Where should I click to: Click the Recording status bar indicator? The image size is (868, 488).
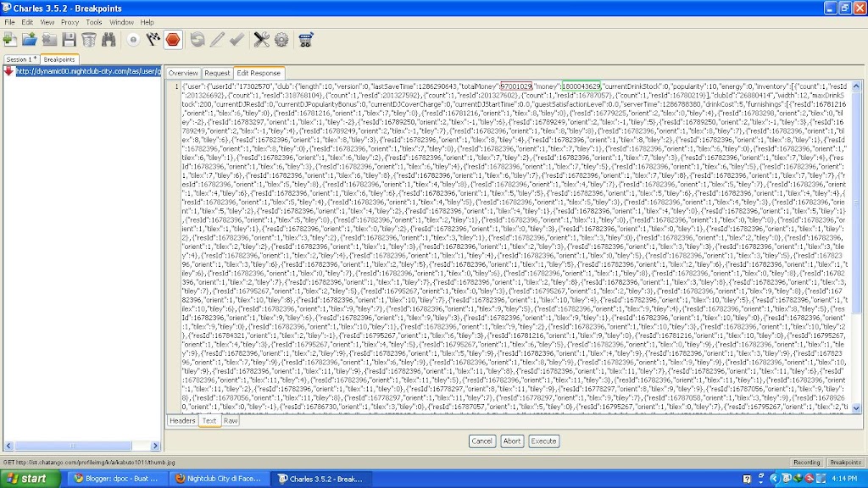pyautogui.click(x=807, y=462)
